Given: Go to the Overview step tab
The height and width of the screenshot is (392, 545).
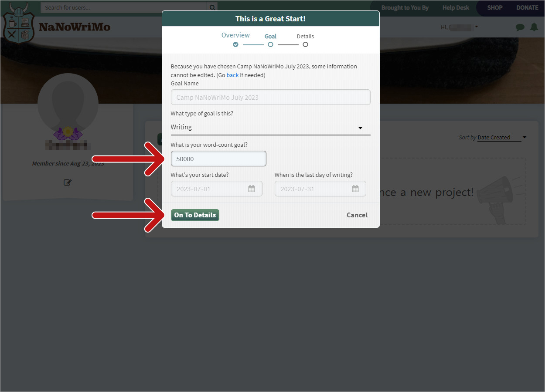Looking at the screenshot, I should tap(235, 35).
